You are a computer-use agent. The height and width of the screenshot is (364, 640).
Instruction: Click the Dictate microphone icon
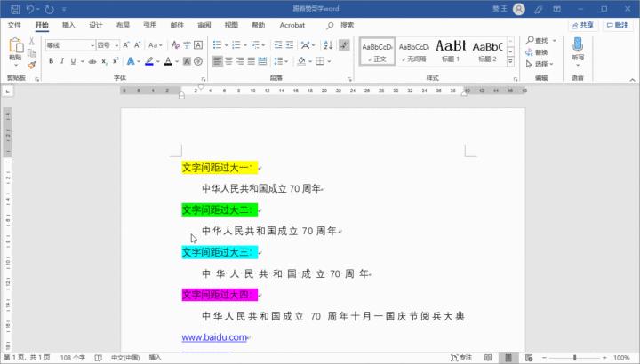[x=578, y=46]
